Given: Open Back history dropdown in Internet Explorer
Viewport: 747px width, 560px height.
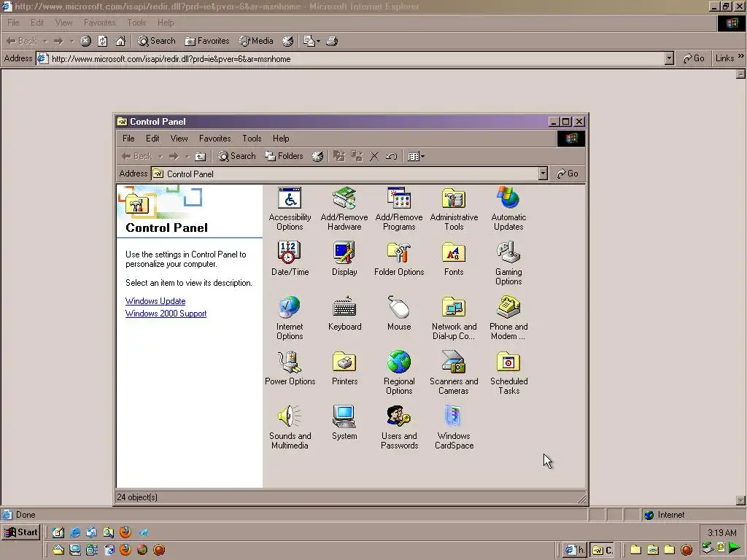Looking at the screenshot, I should point(44,41).
